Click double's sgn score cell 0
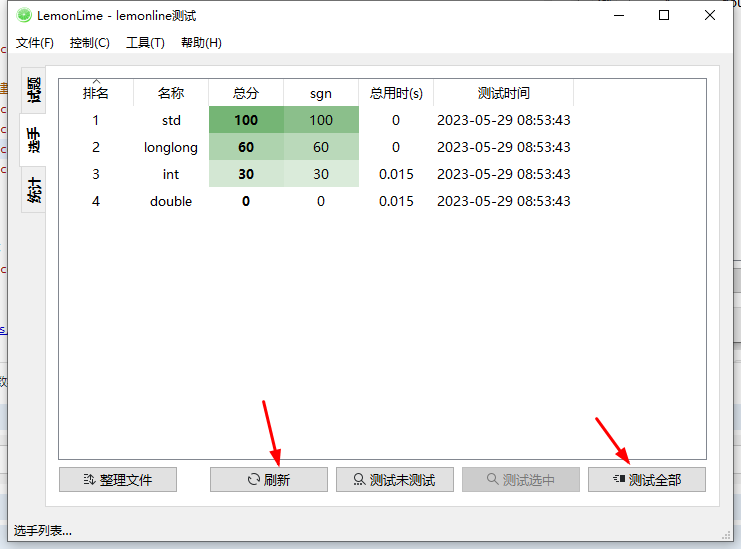 321,201
